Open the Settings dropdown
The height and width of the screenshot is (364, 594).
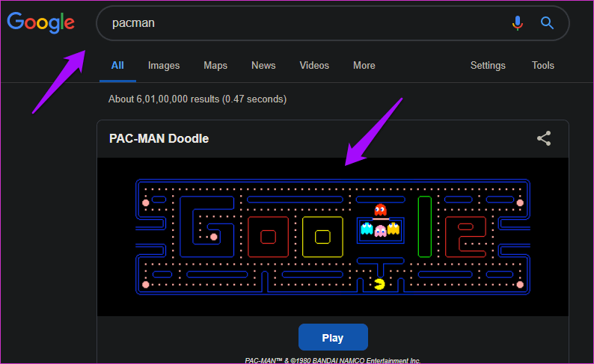(488, 65)
